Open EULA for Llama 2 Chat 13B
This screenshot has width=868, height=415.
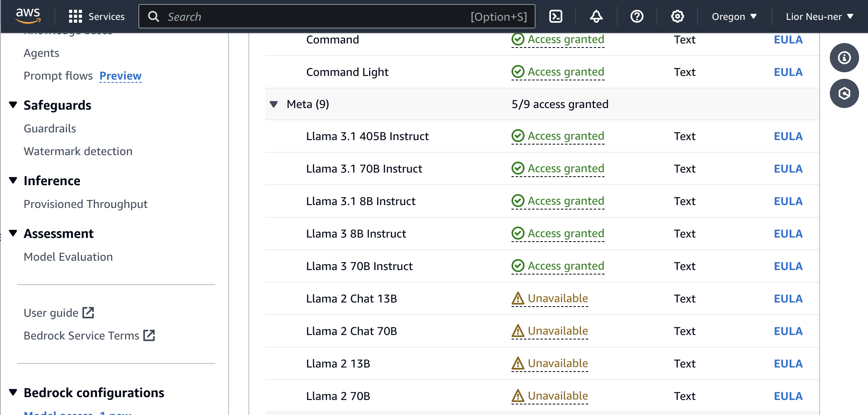[x=788, y=298]
